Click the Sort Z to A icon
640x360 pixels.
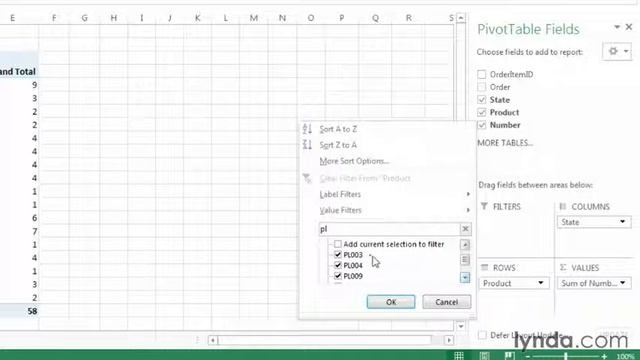coord(307,145)
